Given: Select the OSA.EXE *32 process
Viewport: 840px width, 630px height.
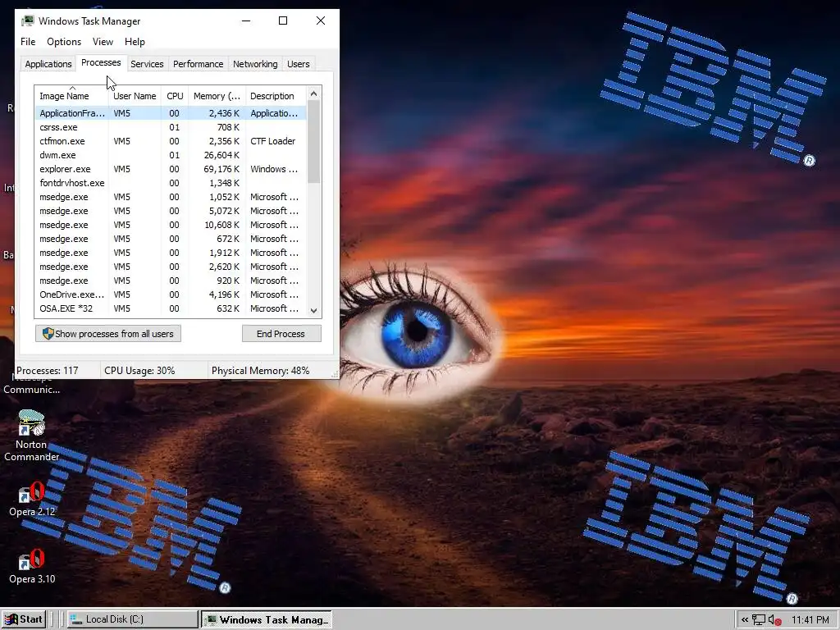Looking at the screenshot, I should [171, 308].
